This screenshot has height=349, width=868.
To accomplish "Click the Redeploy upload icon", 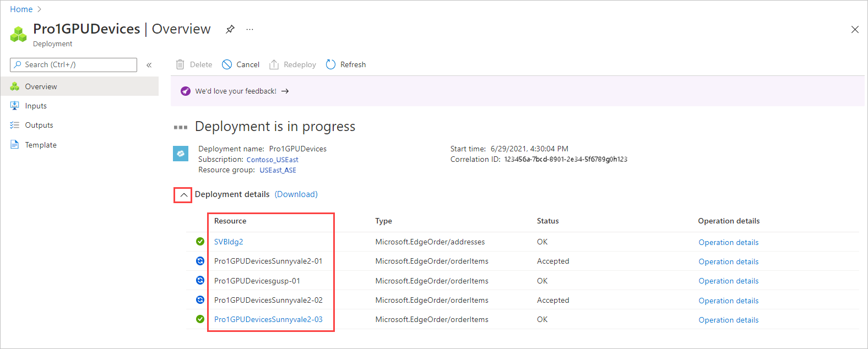I will coord(274,64).
